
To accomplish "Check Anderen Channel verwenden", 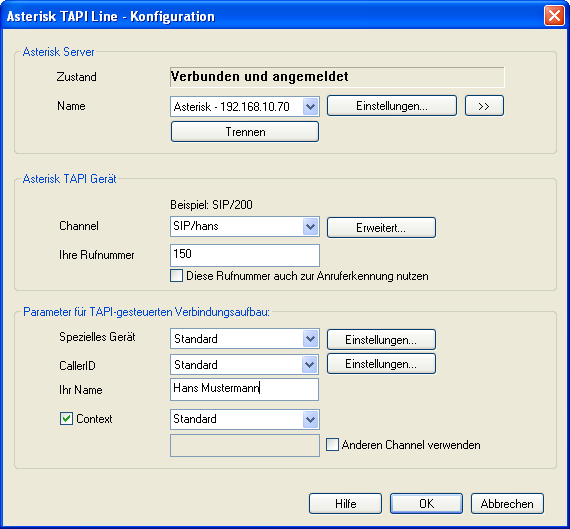I will [332, 445].
